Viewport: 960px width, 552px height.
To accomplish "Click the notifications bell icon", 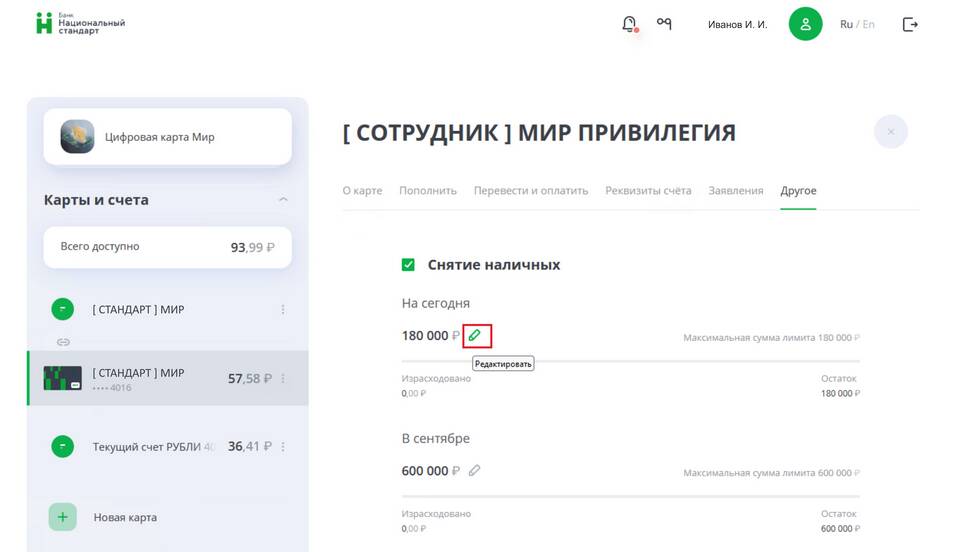I will [x=629, y=24].
